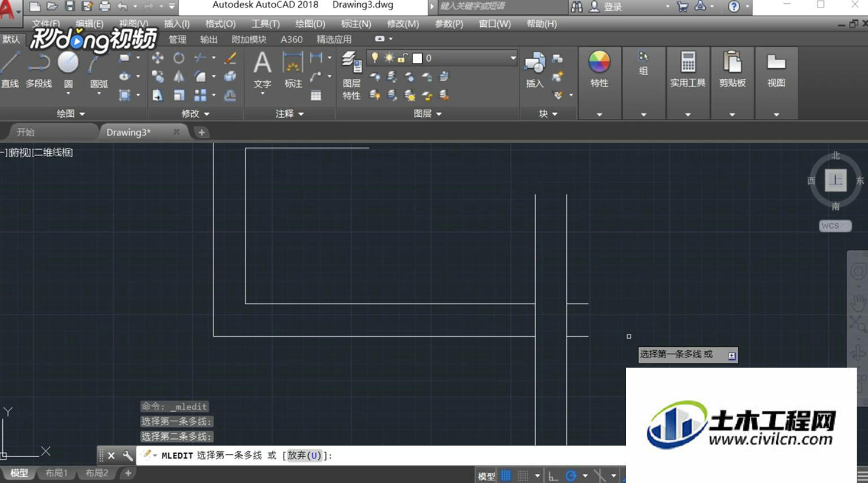Click the Rotate tool icon
Image resolution: width=868 pixels, height=483 pixels.
[179, 58]
